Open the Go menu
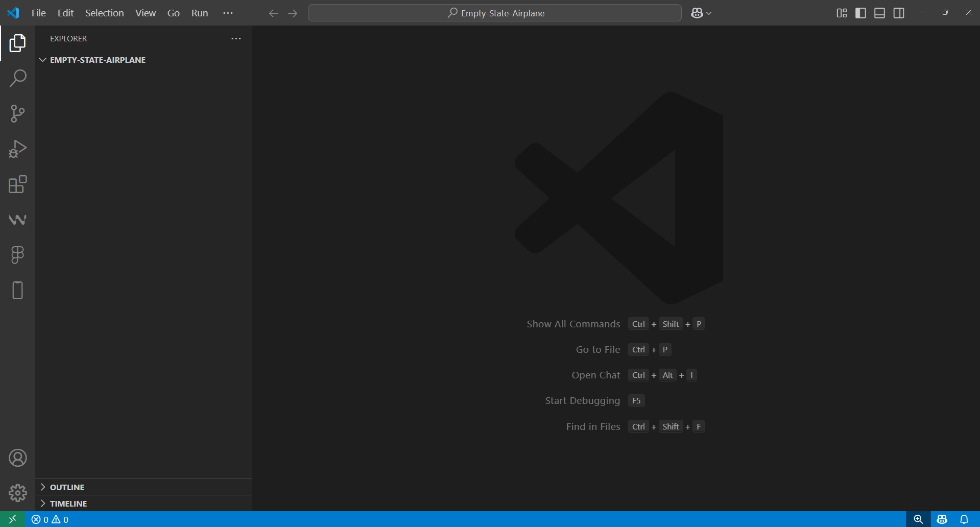The image size is (980, 527). pos(174,13)
